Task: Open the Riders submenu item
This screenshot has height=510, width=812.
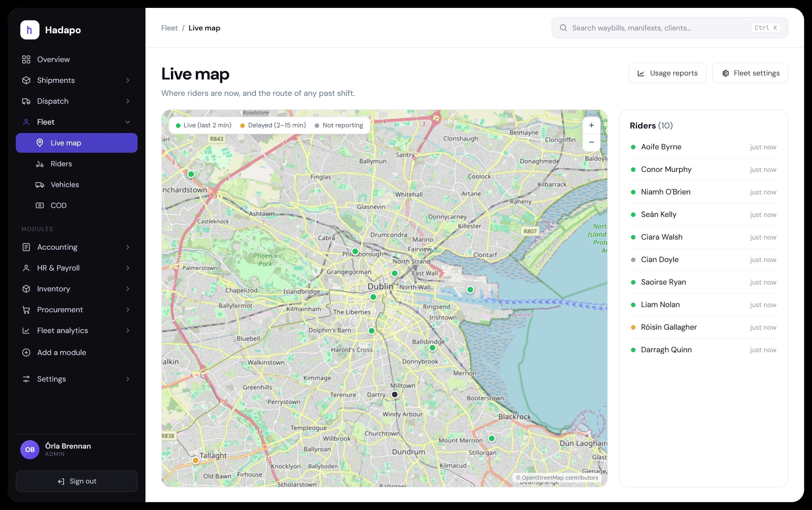Action: tap(76, 164)
